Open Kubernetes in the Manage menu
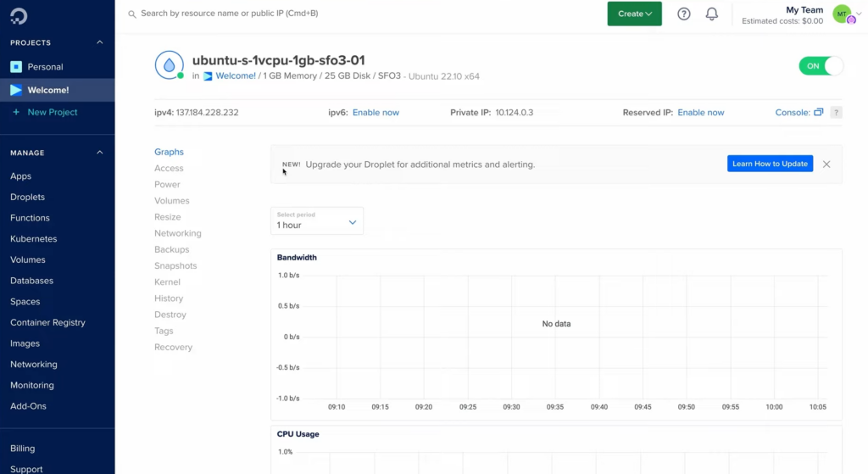 click(x=34, y=238)
